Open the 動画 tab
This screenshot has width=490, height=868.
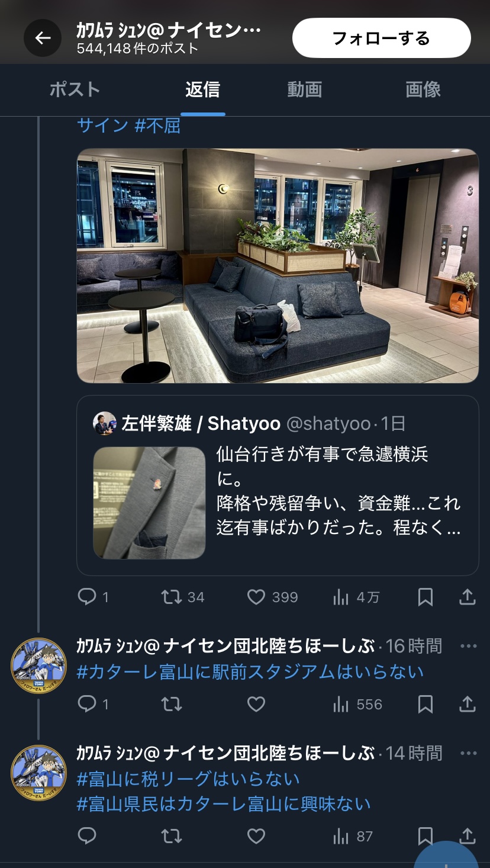click(x=305, y=89)
